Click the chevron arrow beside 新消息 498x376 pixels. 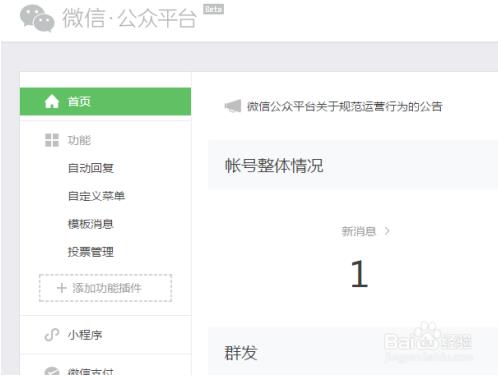tap(387, 231)
